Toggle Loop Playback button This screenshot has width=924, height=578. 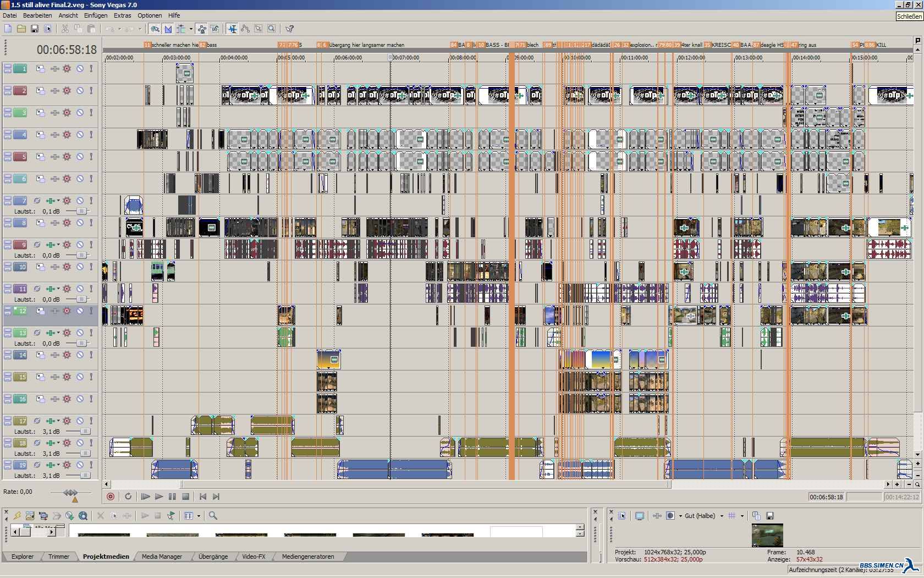[128, 497]
